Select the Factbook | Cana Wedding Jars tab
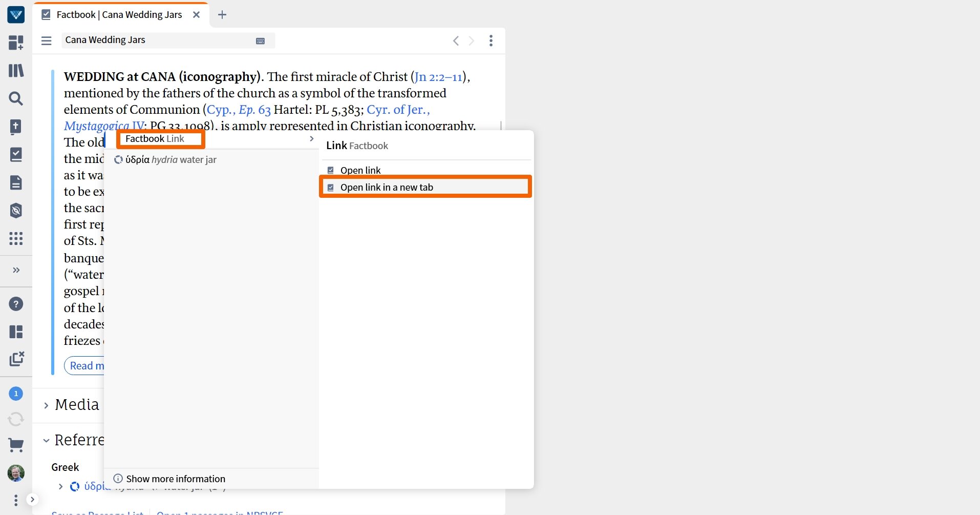980x515 pixels. pyautogui.click(x=119, y=15)
